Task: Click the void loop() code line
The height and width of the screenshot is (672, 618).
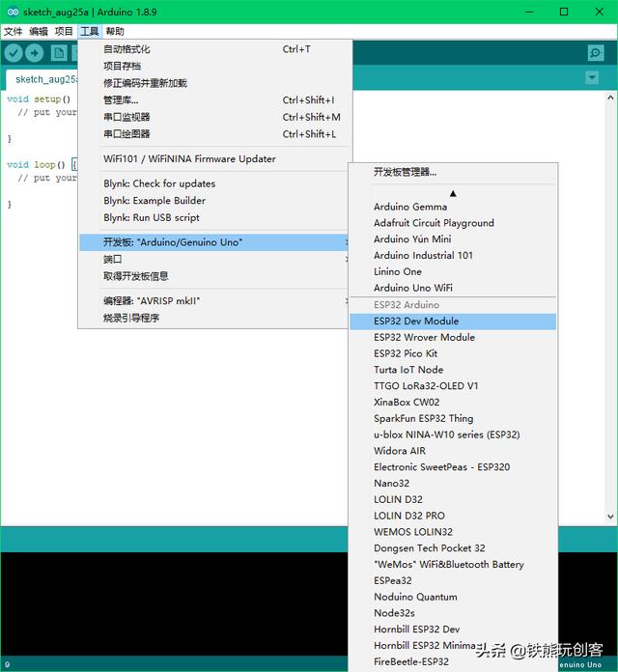Action: (42, 164)
